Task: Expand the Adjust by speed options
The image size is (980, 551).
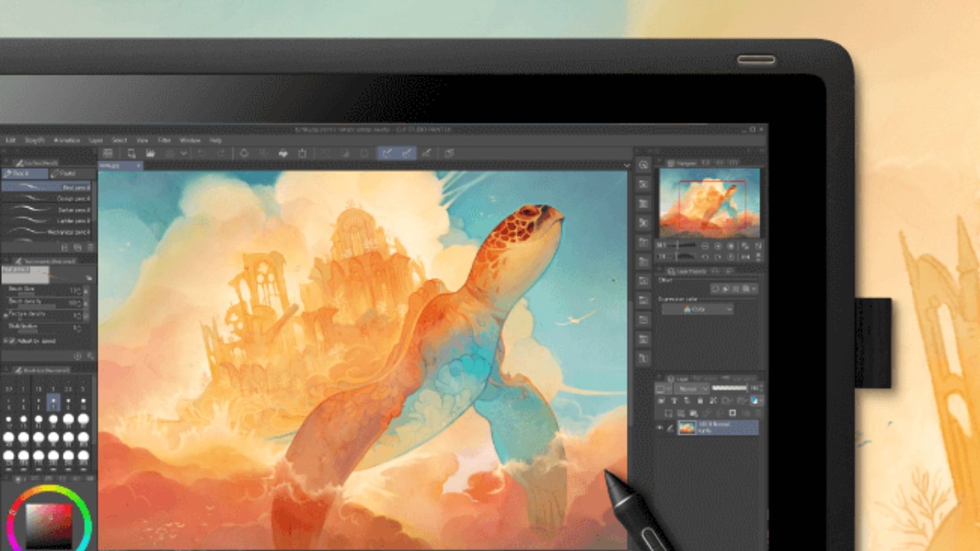Action: [6, 341]
